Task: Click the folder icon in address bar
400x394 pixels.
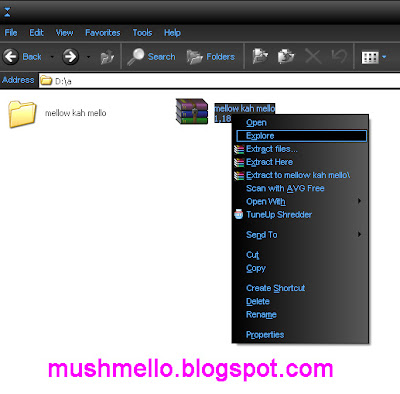Action: click(x=46, y=80)
